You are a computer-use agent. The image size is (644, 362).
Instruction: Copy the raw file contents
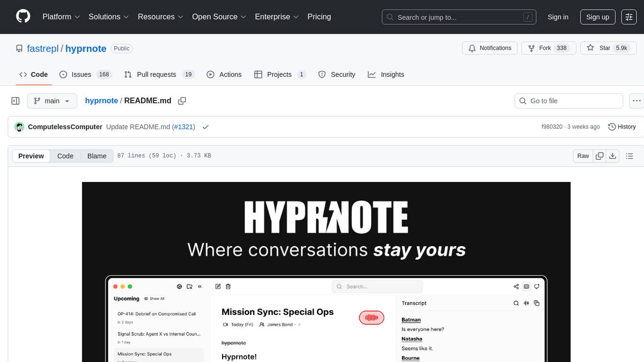(x=599, y=156)
